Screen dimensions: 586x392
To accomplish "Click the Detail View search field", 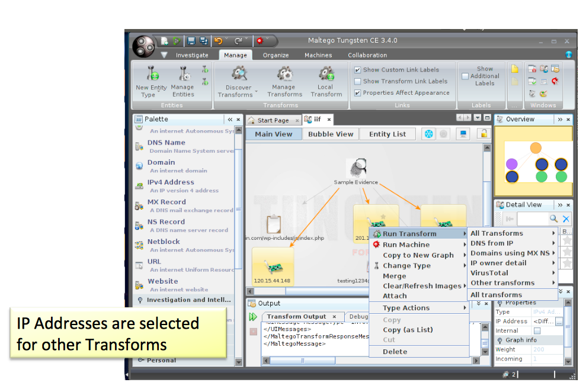I will (x=532, y=219).
